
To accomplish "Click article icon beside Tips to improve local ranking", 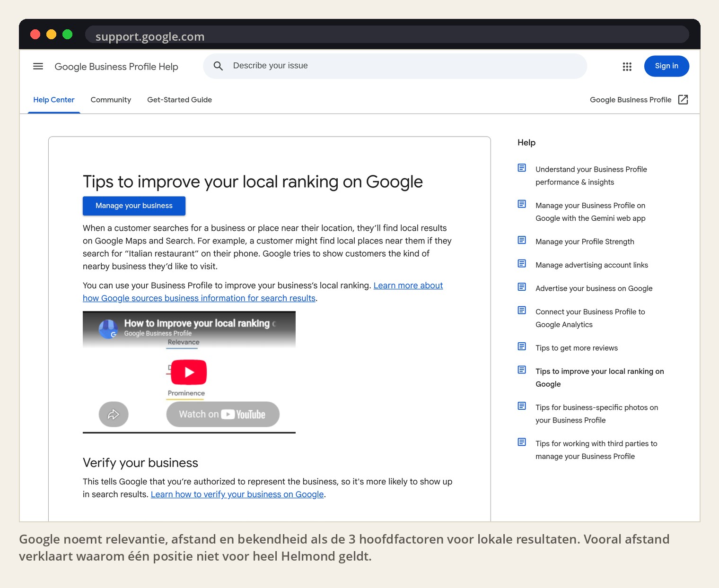I will (522, 370).
